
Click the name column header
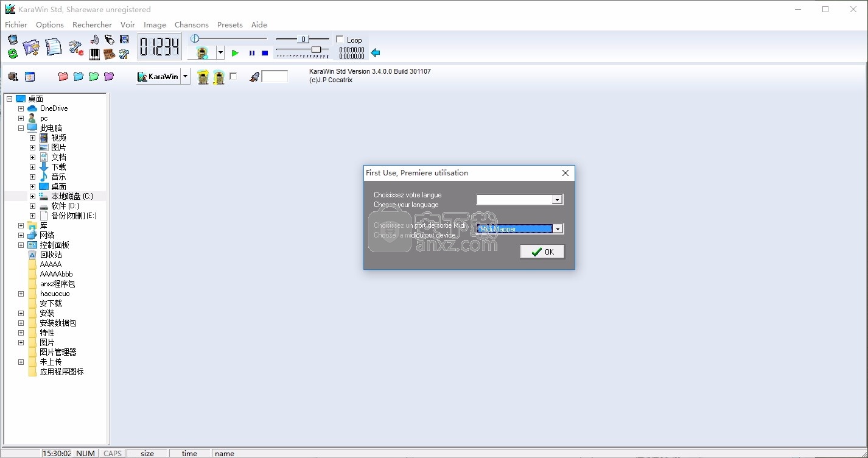tap(225, 453)
